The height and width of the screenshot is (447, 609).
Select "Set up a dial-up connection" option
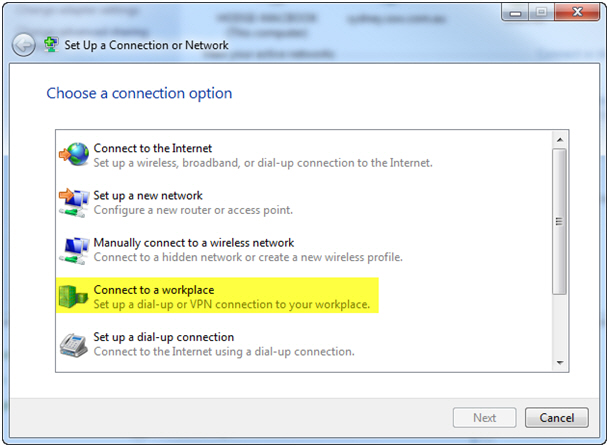click(x=164, y=337)
